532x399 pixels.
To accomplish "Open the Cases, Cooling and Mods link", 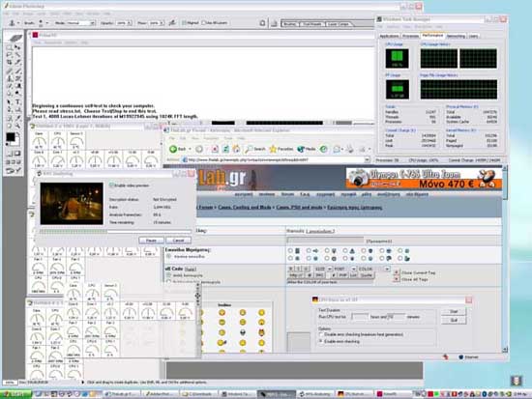I will pyautogui.click(x=245, y=207).
